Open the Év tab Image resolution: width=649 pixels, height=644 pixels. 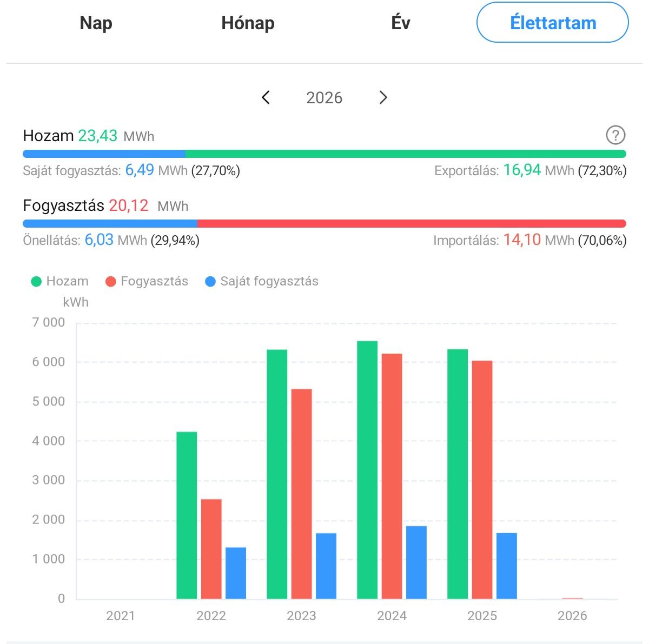(x=400, y=23)
